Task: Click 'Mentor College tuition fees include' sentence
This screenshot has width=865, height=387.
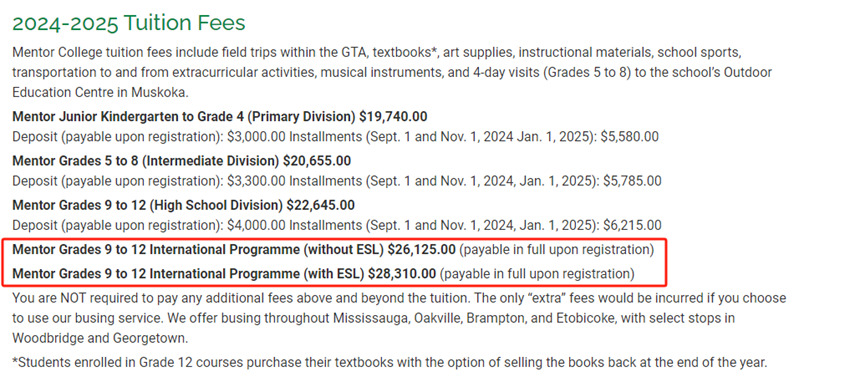Action: pyautogui.click(x=392, y=73)
